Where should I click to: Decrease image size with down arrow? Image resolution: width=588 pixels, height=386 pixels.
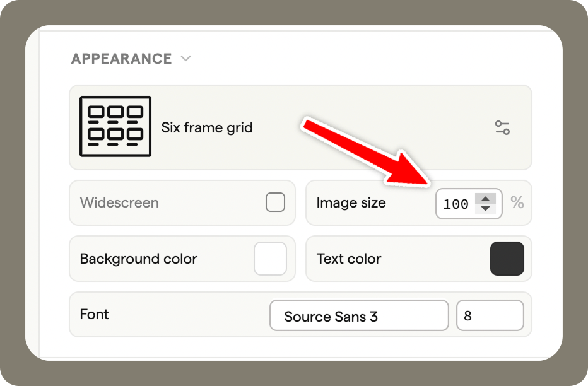tap(485, 208)
